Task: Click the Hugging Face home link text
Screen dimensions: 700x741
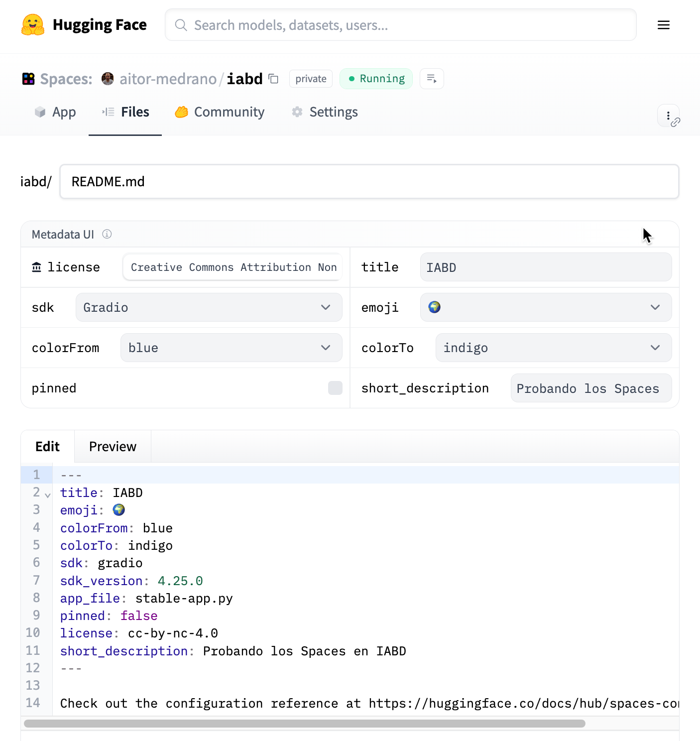Action: (100, 25)
